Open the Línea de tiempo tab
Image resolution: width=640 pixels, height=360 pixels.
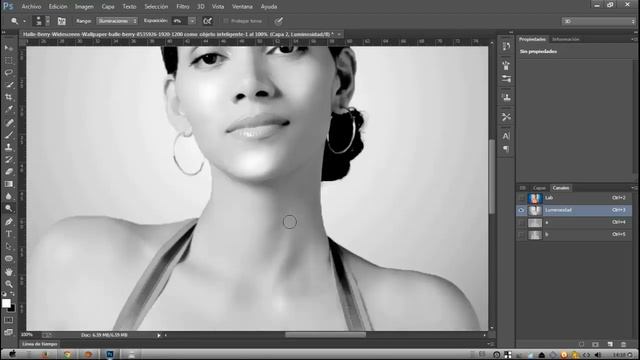[40, 344]
